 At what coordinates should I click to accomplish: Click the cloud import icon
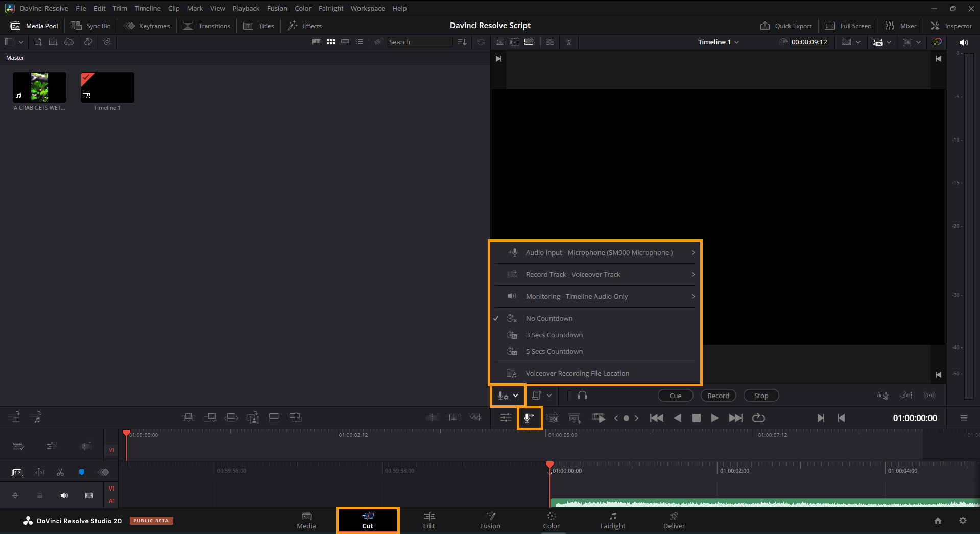click(x=69, y=42)
